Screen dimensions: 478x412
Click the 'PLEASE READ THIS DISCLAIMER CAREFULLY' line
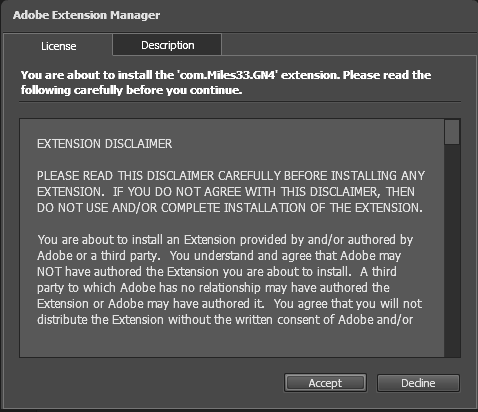[231, 176]
